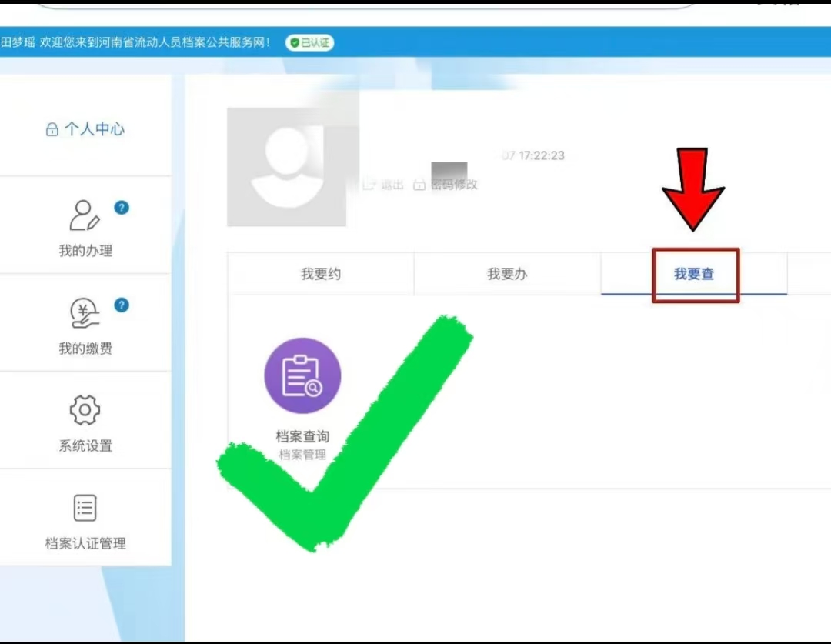Open the 密码修改 password change link
This screenshot has width=831, height=644.
pyautogui.click(x=446, y=185)
